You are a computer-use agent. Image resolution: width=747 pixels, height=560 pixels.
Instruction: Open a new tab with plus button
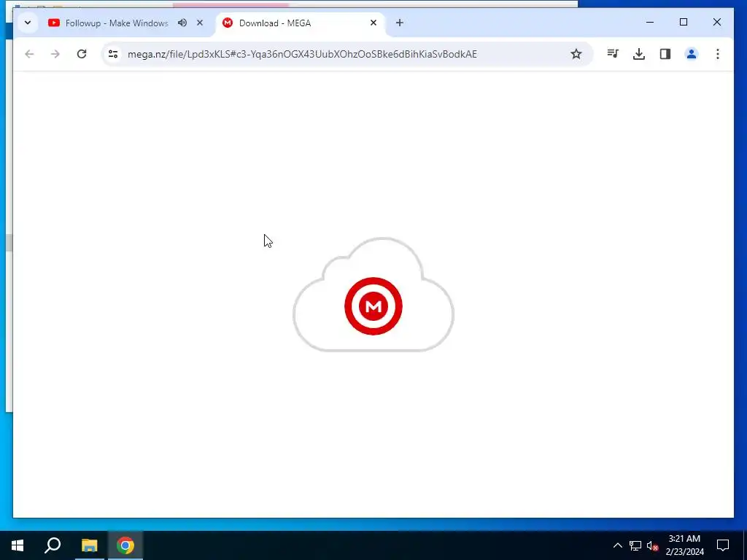(400, 23)
